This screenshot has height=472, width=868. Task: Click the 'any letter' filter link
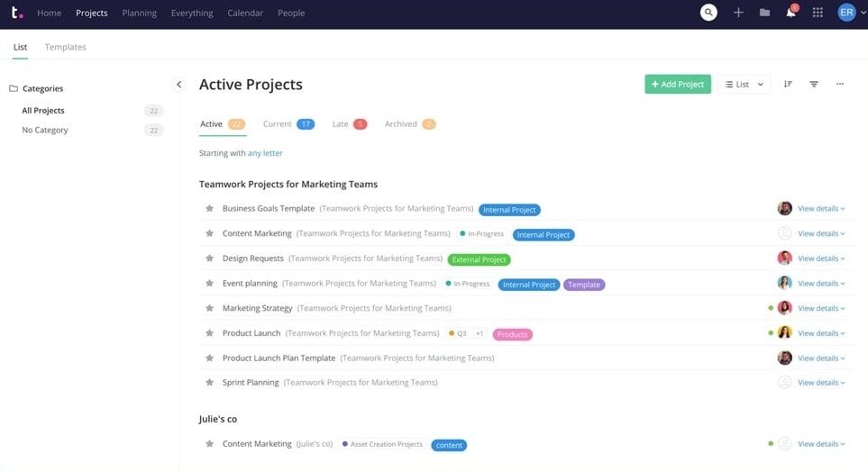tap(265, 153)
